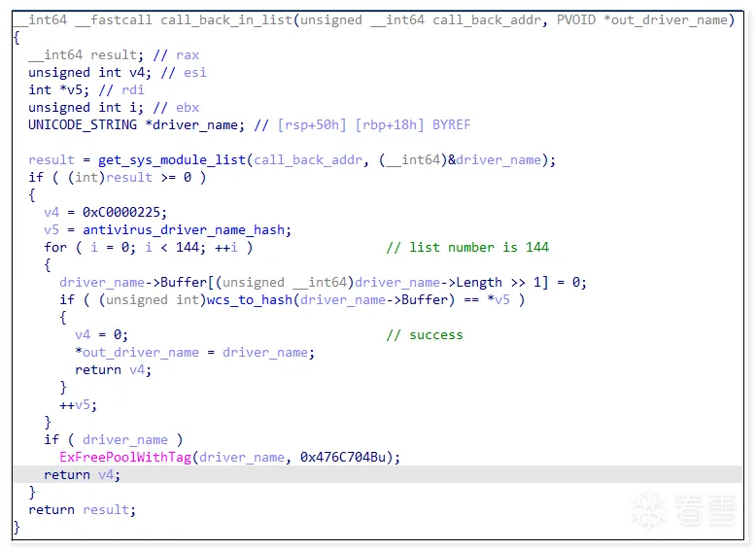Click the '*out_driver_name = driver_name;' line
The width and height of the screenshot is (756, 551).
point(194,353)
